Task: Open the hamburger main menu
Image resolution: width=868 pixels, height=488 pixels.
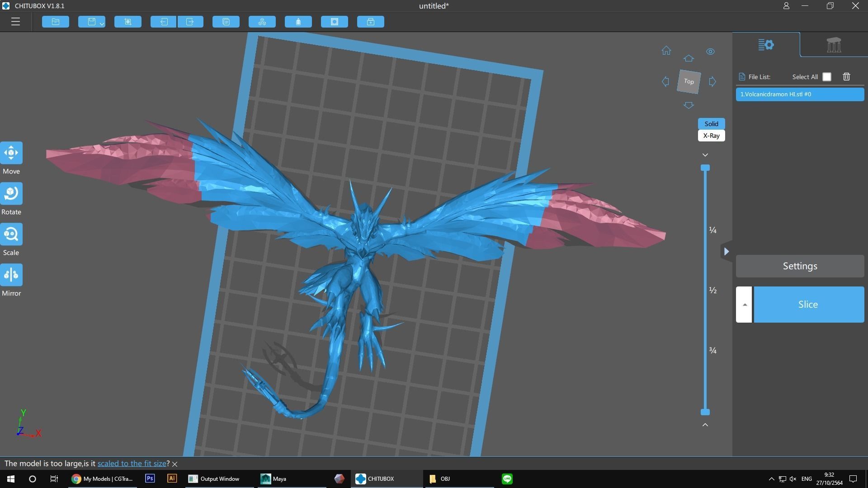Action: [15, 22]
